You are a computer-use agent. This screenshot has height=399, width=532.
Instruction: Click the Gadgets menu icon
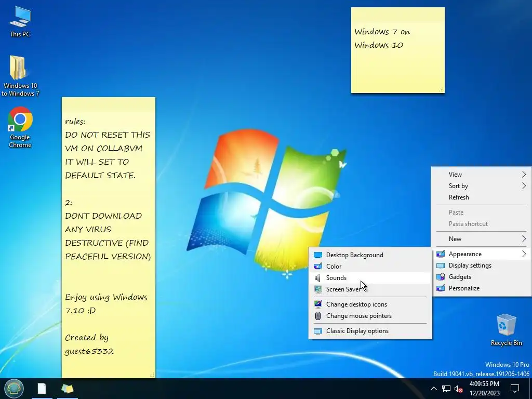pos(441,277)
